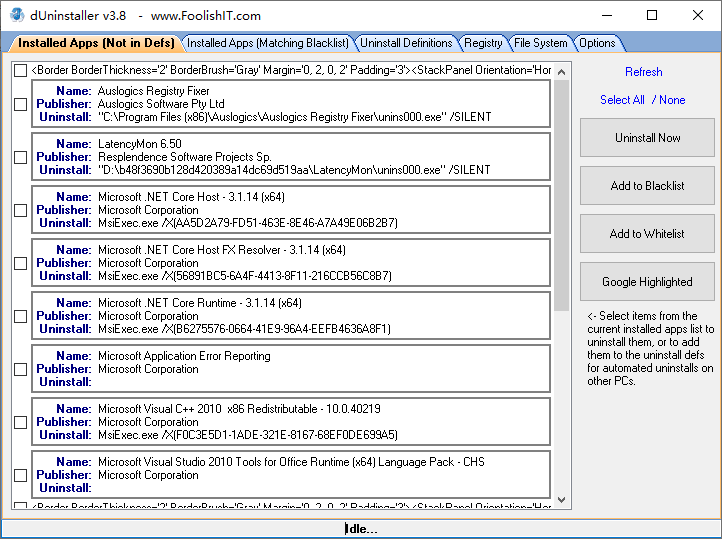Click the top Border BorderThickness markup row text
This screenshot has width=722, height=539.
coord(291,70)
